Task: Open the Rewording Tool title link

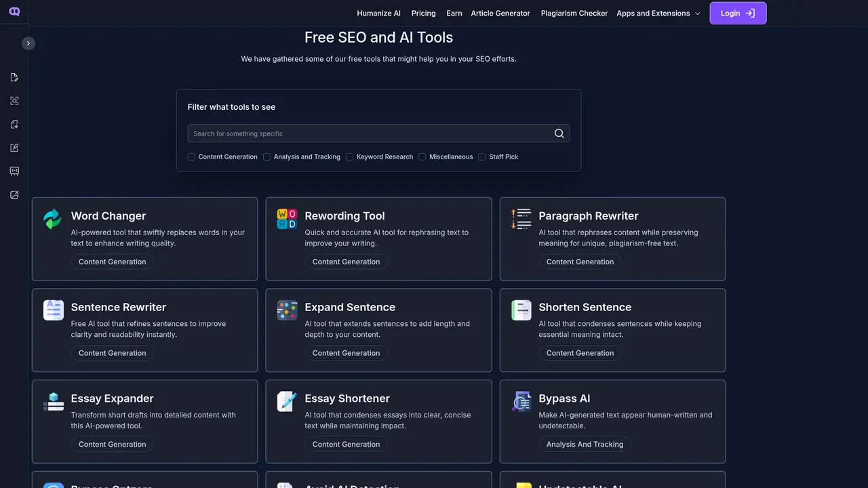Action: [x=344, y=216]
